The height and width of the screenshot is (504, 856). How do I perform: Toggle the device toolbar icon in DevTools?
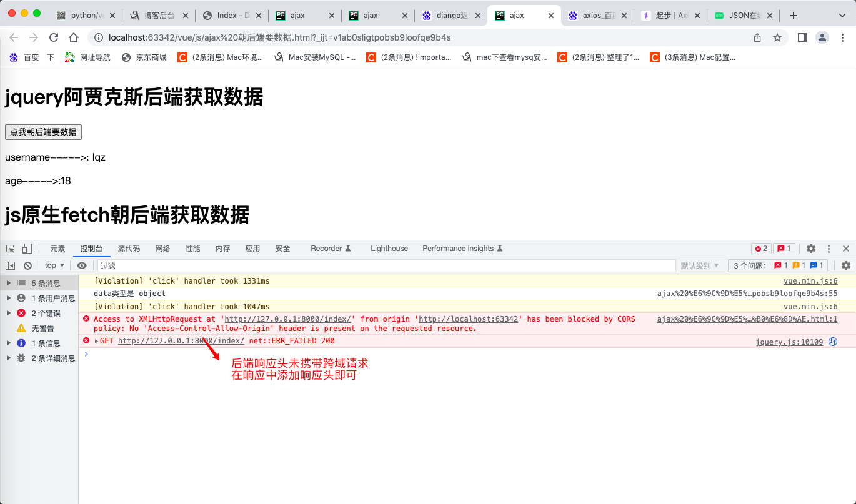pyautogui.click(x=27, y=249)
